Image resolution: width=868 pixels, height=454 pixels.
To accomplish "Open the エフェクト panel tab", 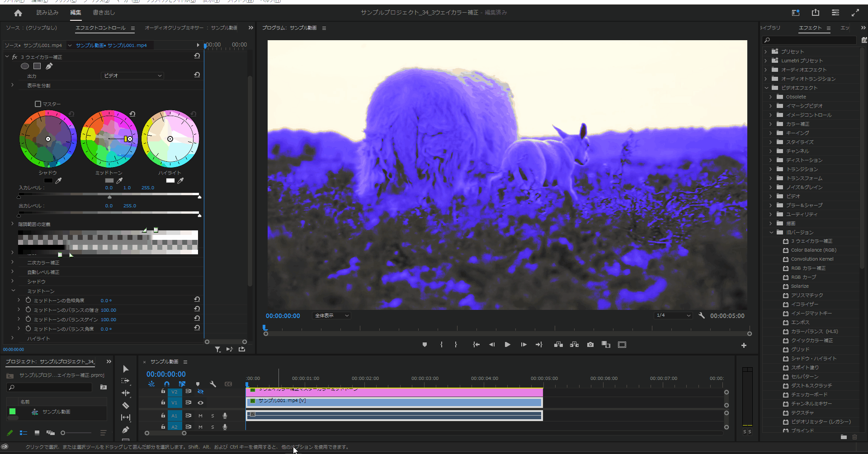I will click(x=810, y=28).
